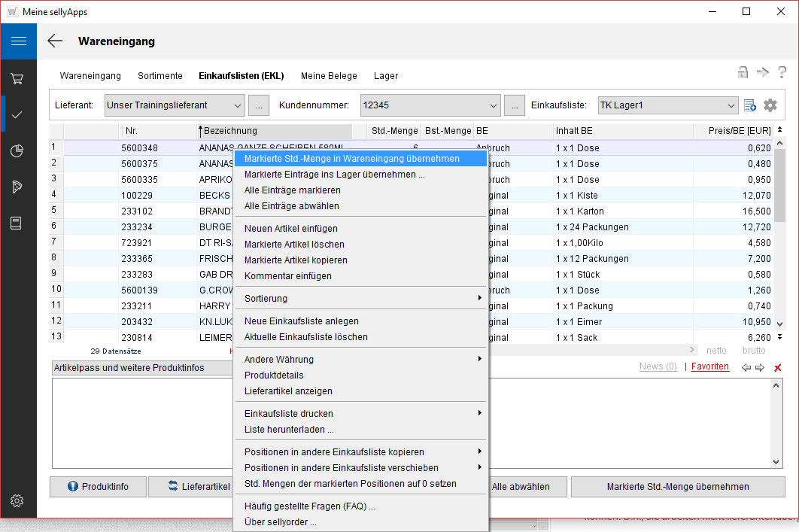
Task: Click the help question mark icon
Action: [782, 72]
